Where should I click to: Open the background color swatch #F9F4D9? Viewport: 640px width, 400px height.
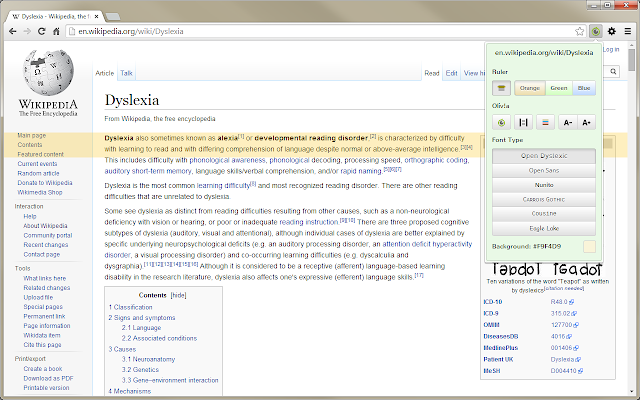coord(589,247)
